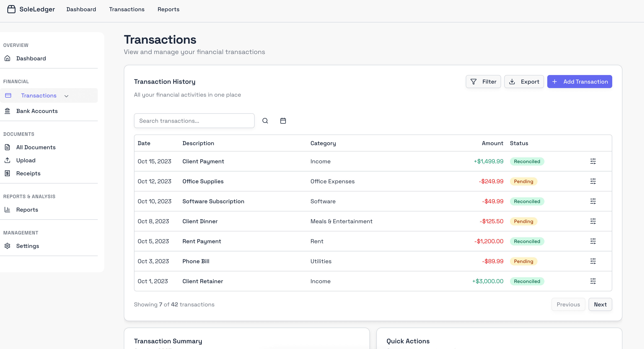This screenshot has height=349, width=644.
Task: Expand the Transactions sidebar chevron
Action: pyautogui.click(x=66, y=96)
